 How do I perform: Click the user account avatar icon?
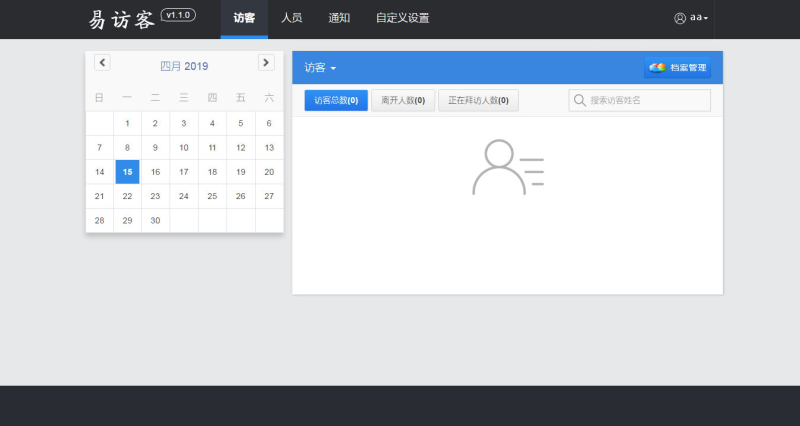pos(680,18)
